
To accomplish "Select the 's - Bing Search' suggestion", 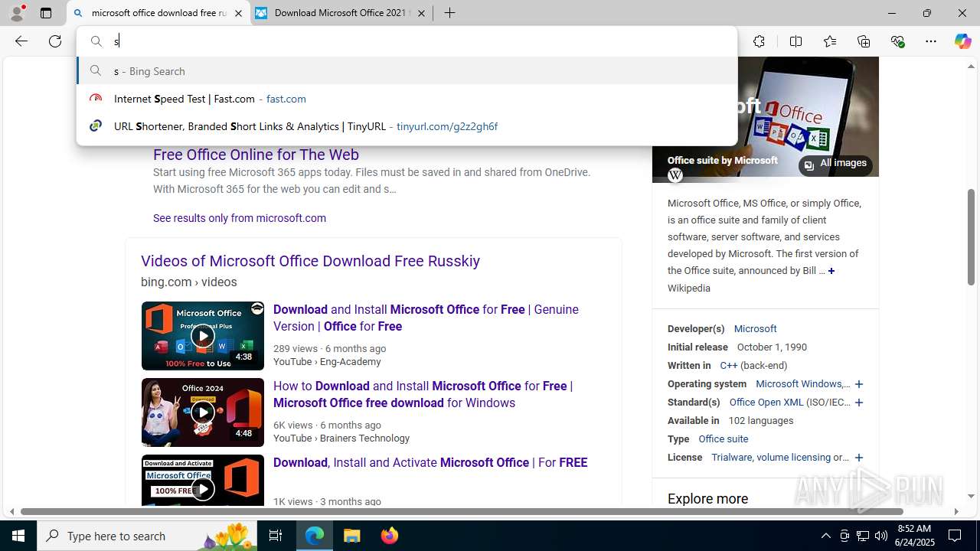I will tap(407, 70).
